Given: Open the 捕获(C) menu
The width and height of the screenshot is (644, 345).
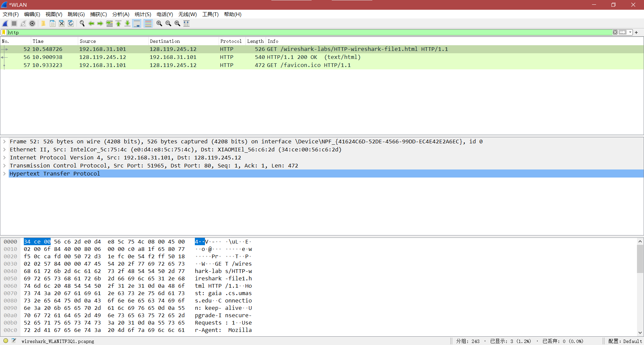Looking at the screenshot, I should coord(99,14).
